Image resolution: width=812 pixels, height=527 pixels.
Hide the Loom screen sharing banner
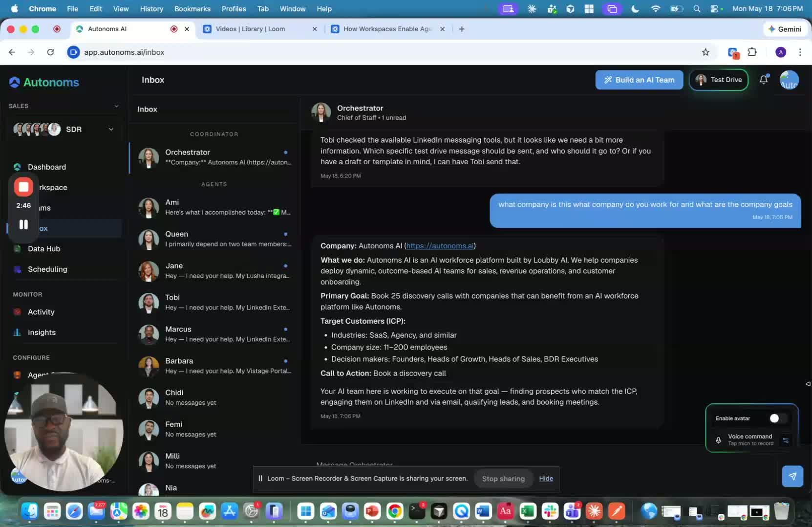546,479
